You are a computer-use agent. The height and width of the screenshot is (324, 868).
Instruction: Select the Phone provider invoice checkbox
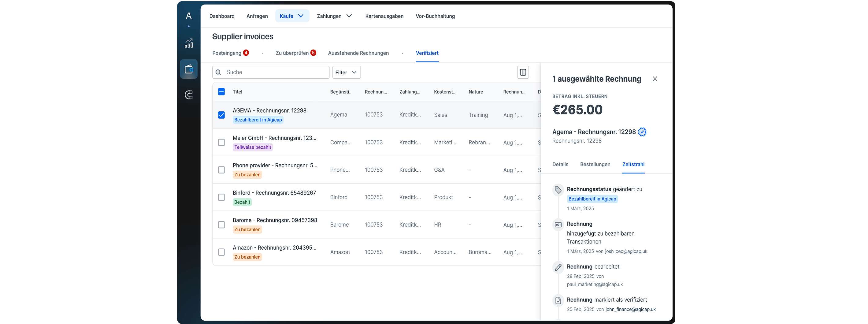[221, 169]
